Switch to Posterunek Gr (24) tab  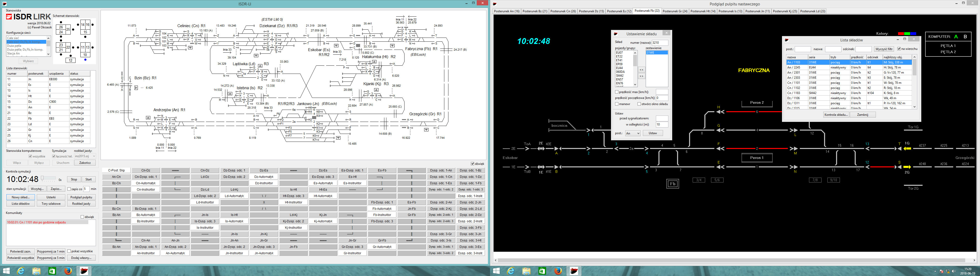pyautogui.click(x=675, y=11)
